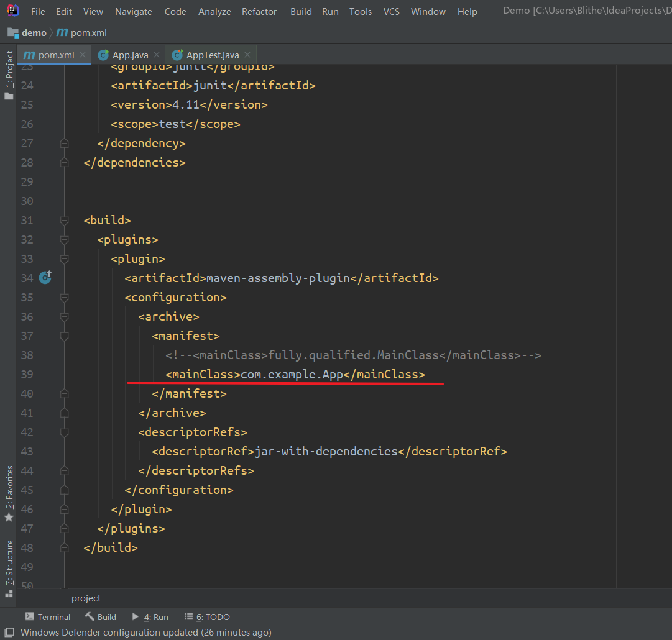The width and height of the screenshot is (672, 640).
Task: Open the Terminal tool window
Action: tap(48, 617)
